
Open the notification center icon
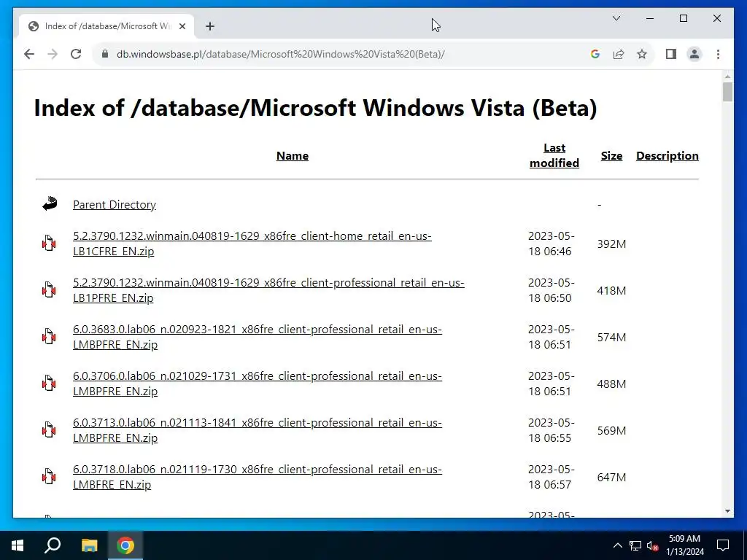723,545
